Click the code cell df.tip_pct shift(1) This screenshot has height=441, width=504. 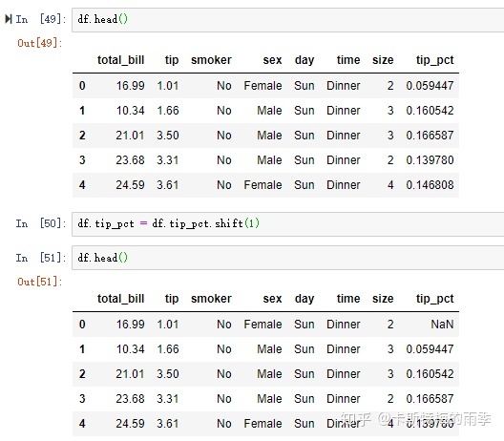tap(287, 224)
